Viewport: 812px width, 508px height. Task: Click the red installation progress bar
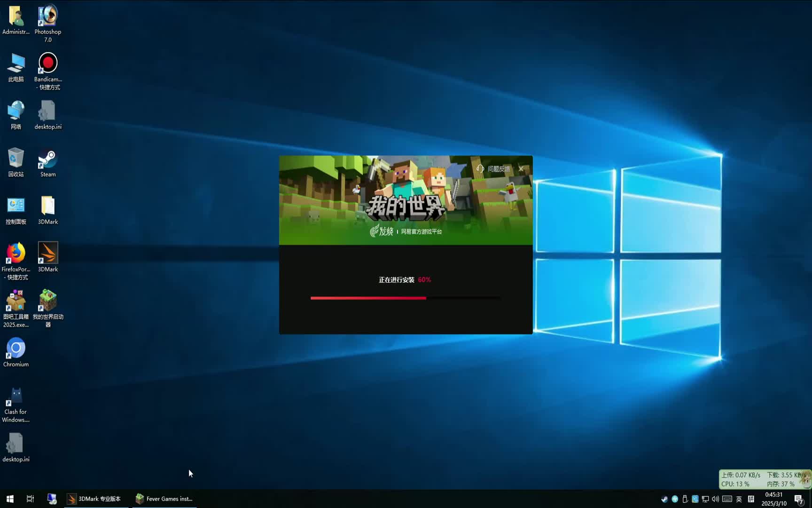[x=368, y=298]
